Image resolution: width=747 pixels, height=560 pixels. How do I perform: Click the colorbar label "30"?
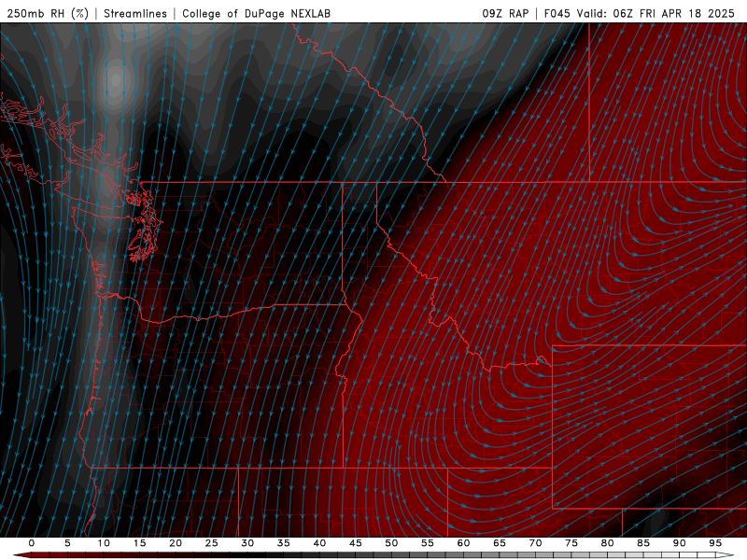coord(247,543)
